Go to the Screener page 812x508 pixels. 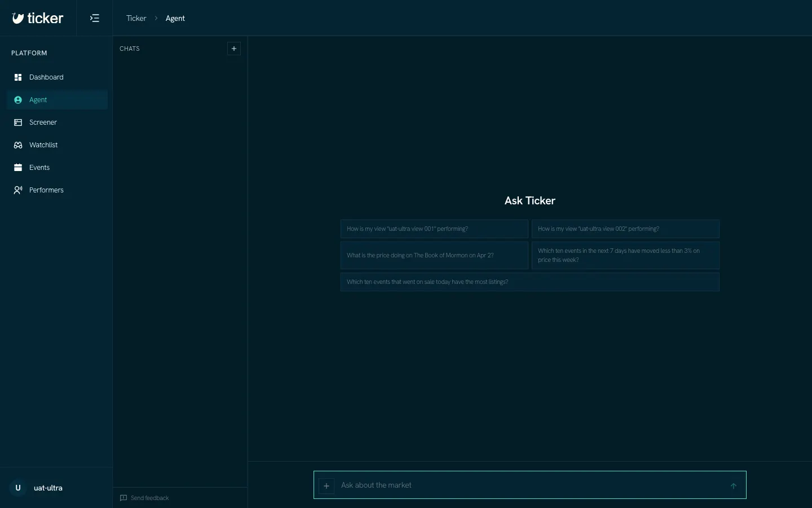coord(56,122)
